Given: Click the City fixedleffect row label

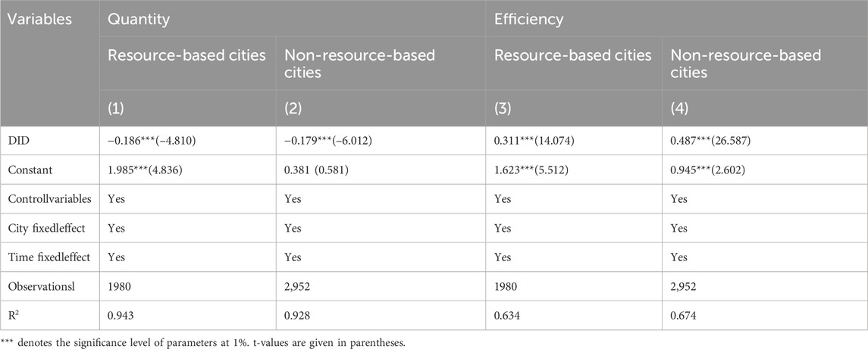Looking at the screenshot, I should point(50,229).
